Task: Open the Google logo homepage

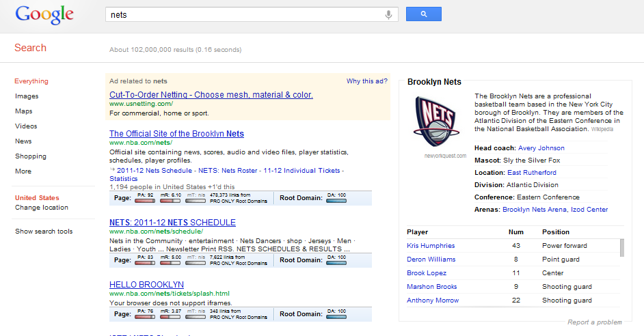Action: point(44,15)
